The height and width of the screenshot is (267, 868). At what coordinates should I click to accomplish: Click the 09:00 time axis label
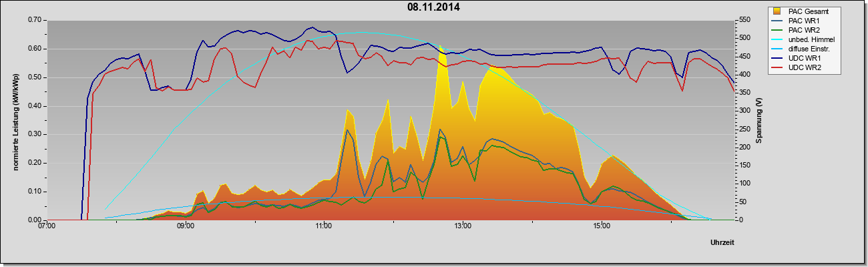click(186, 227)
